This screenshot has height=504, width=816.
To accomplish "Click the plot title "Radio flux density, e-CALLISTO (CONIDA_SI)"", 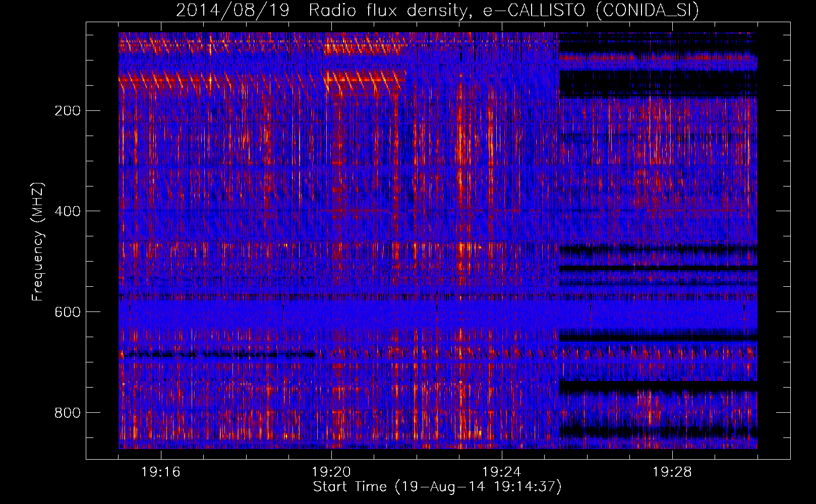I will 504,11.
